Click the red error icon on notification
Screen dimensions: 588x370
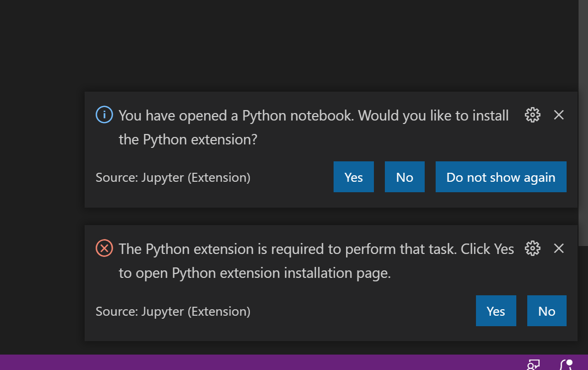click(x=104, y=248)
